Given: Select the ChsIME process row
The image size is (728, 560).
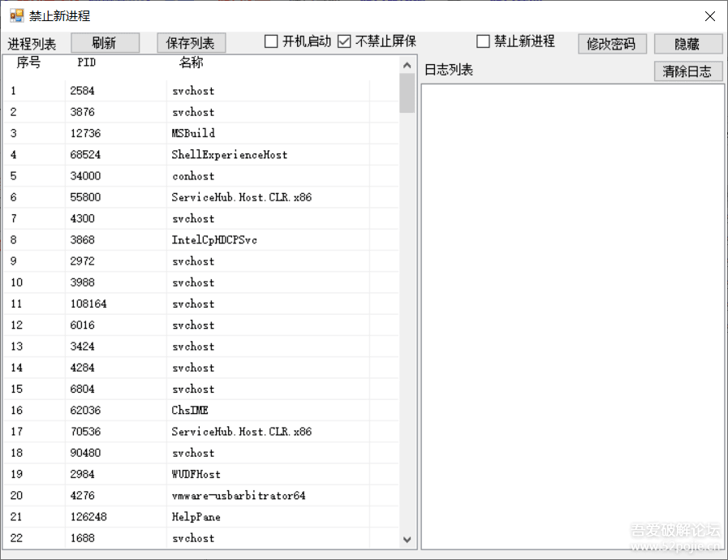Looking at the screenshot, I should [x=191, y=410].
